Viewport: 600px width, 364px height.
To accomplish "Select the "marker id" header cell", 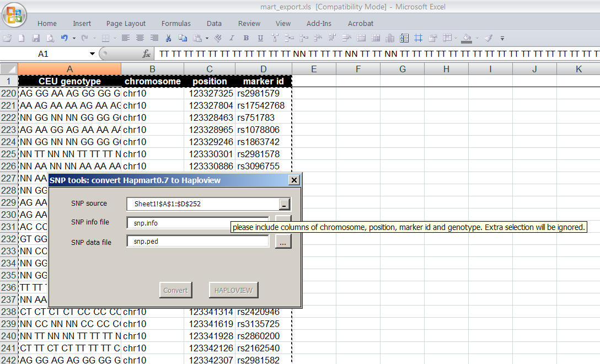I will (263, 81).
